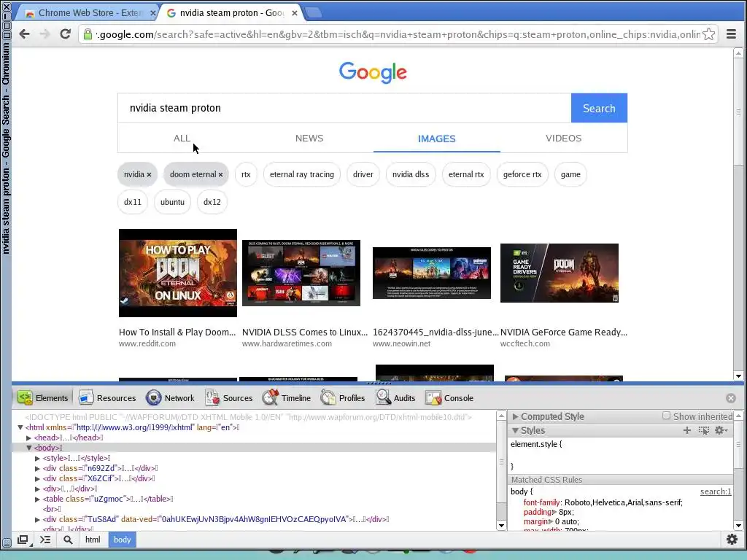Open Styles gear options menu

point(721,430)
